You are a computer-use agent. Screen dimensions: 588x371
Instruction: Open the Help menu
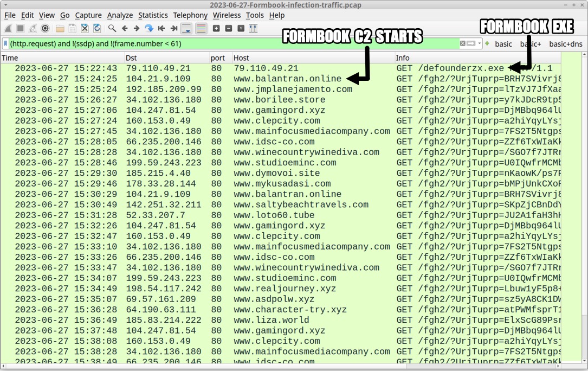(277, 15)
